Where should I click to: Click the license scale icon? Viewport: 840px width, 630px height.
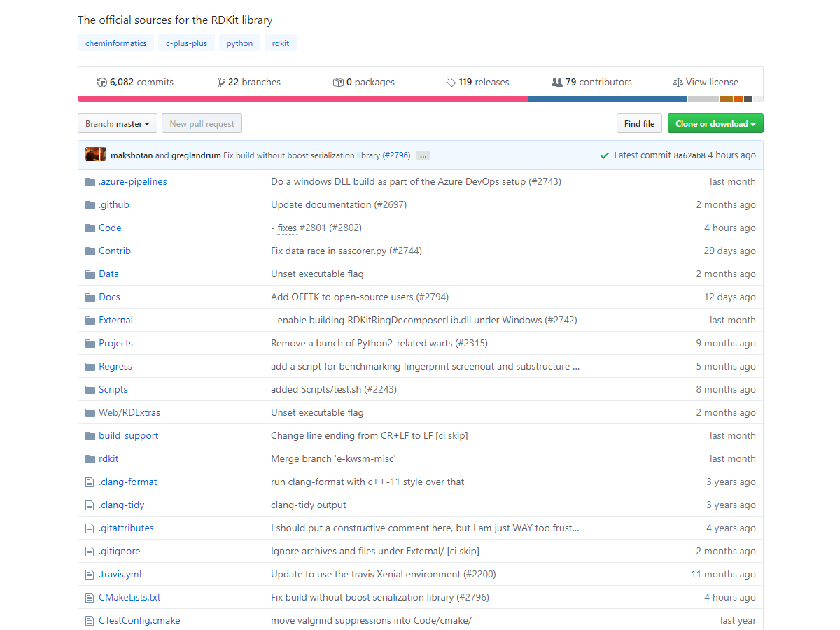pyautogui.click(x=678, y=83)
